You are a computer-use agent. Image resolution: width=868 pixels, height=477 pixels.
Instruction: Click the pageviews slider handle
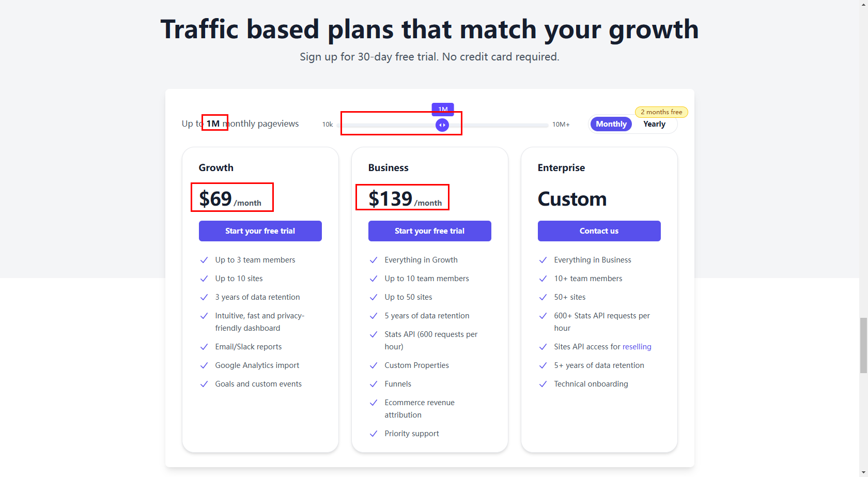pyautogui.click(x=442, y=125)
